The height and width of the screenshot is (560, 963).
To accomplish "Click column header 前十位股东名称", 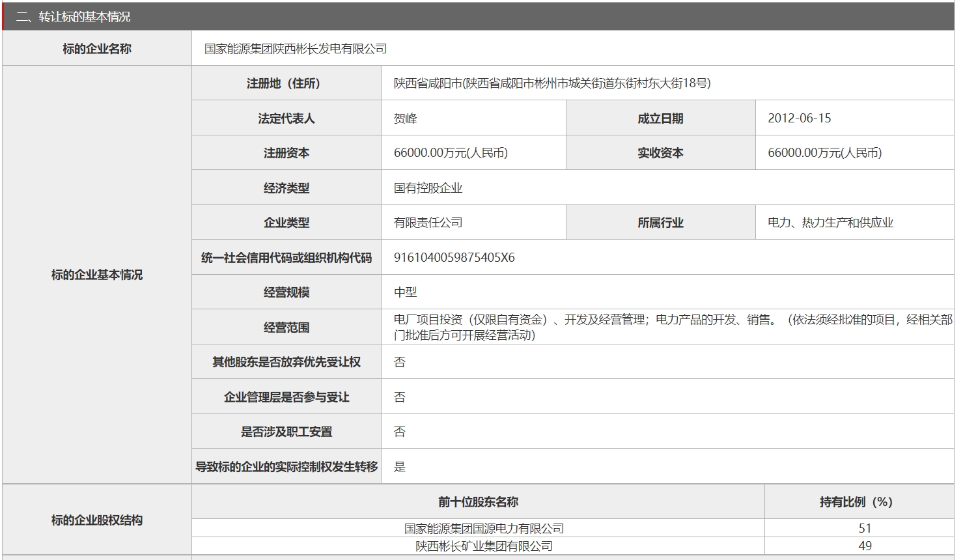I will [x=478, y=502].
